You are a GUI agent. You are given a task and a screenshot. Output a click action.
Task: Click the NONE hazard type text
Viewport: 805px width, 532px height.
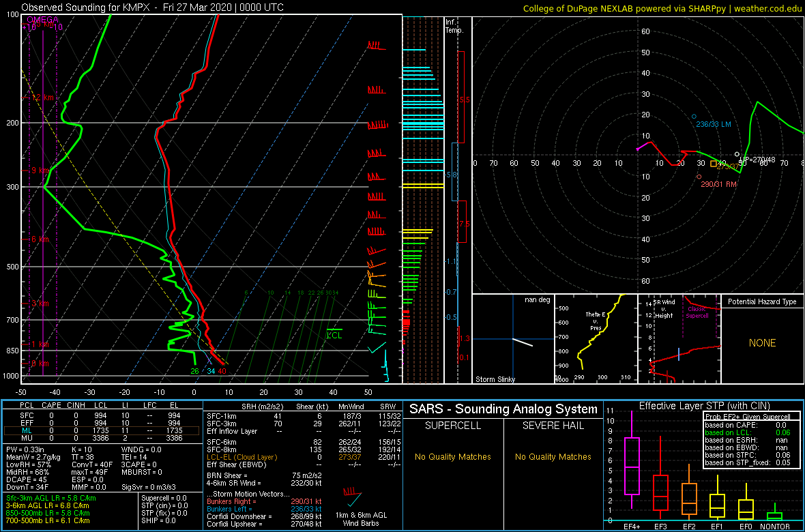762,343
